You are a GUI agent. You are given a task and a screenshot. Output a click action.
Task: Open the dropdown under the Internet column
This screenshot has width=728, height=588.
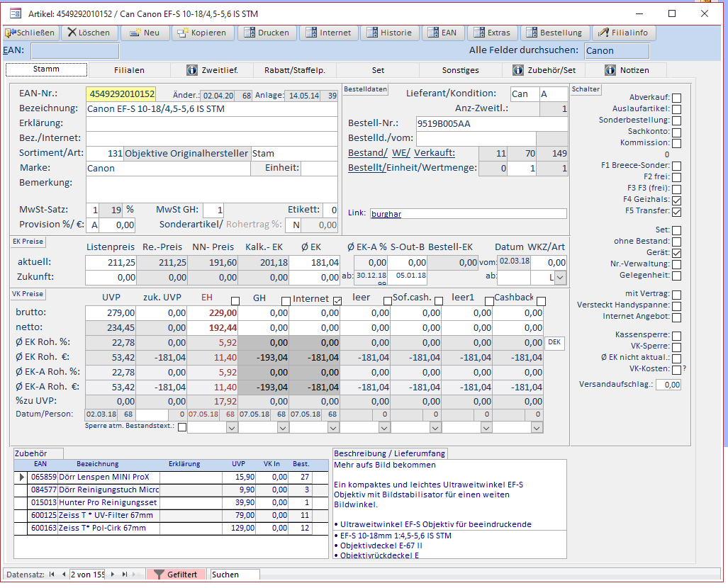point(333,427)
